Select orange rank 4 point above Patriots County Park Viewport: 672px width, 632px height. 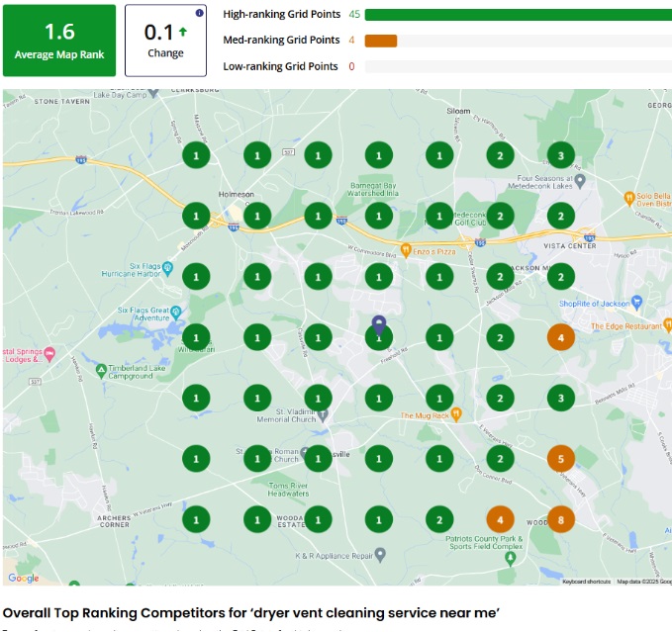pos(500,519)
